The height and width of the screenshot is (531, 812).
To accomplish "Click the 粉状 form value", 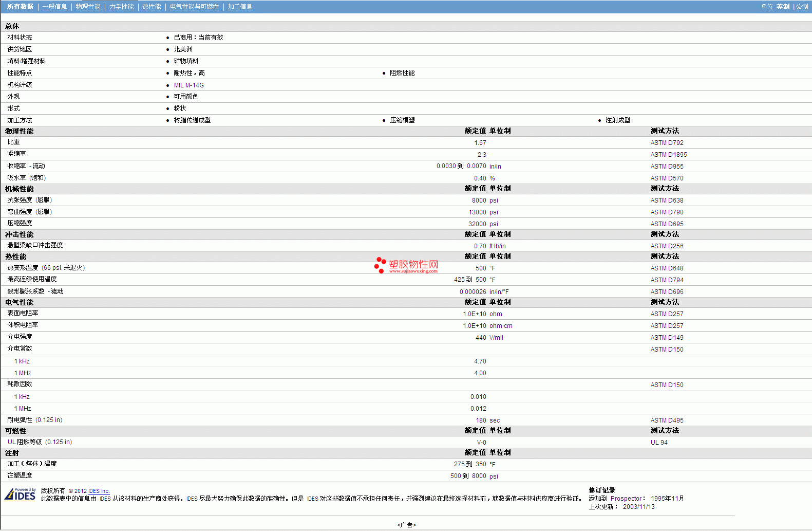I will (180, 108).
